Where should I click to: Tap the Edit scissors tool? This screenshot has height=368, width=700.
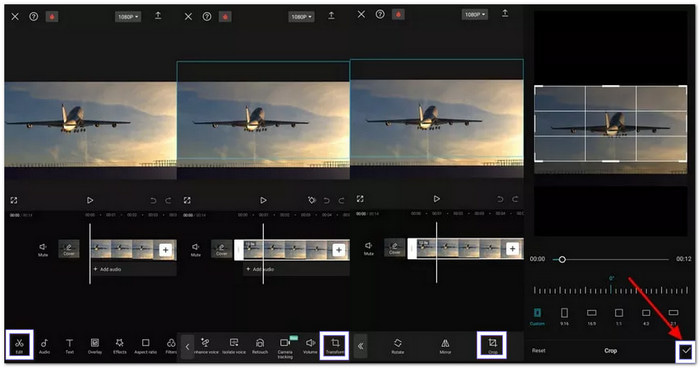click(19, 345)
